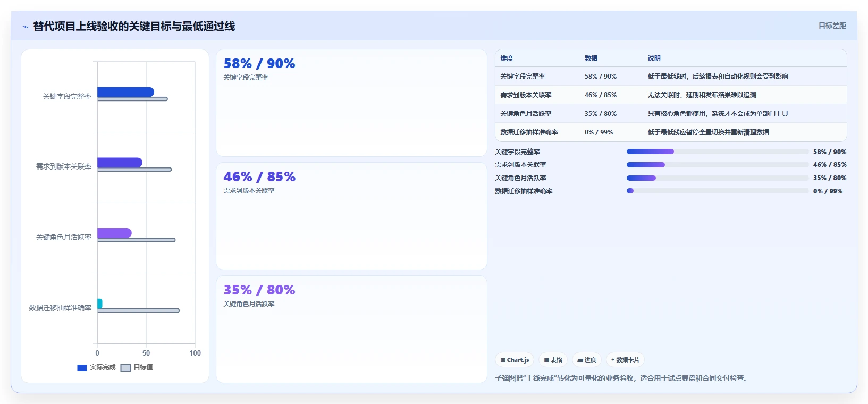Click chart axis label 需求到版本关联率
Image resolution: width=868 pixels, height=404 pixels.
coord(64,166)
